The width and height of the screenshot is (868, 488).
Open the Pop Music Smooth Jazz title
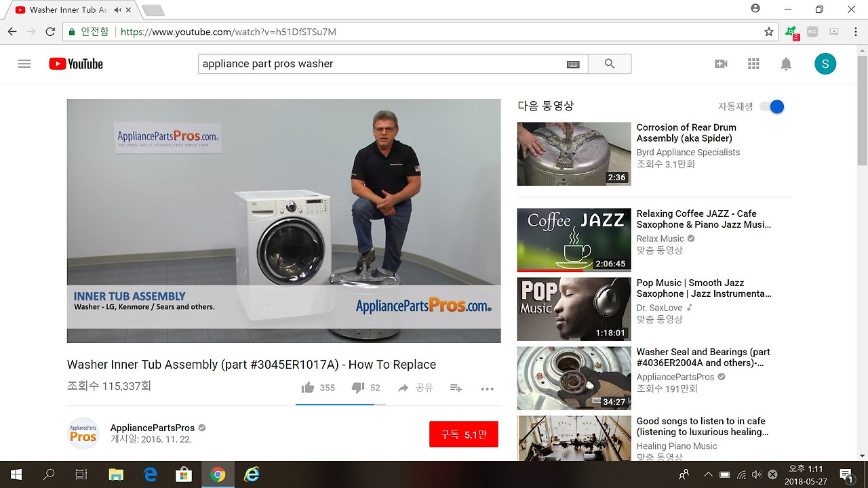tap(704, 288)
